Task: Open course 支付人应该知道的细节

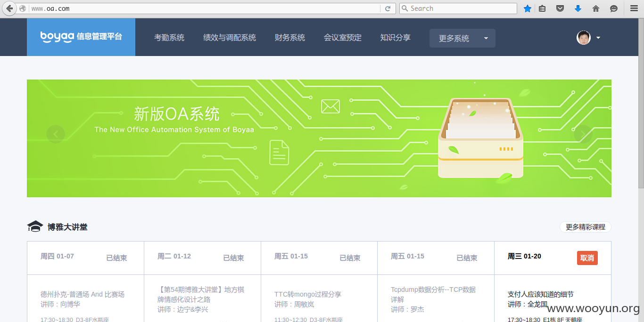Action: click(541, 294)
